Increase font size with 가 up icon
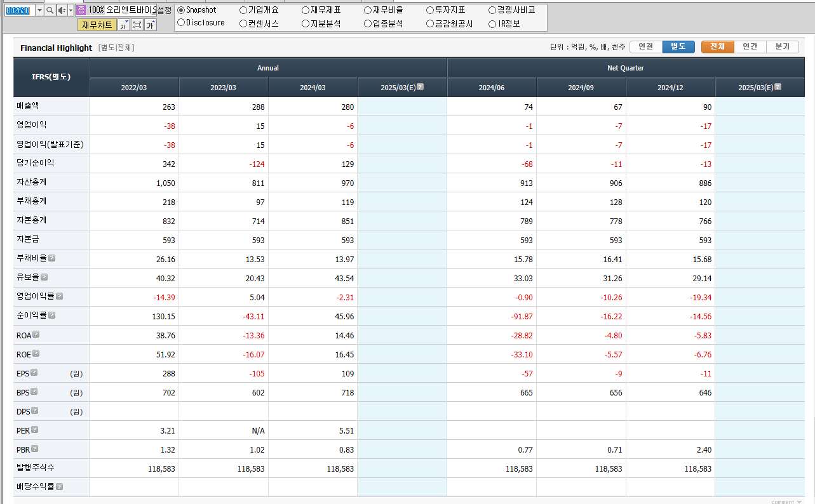Viewport: 815px width, 504px height. (x=151, y=25)
